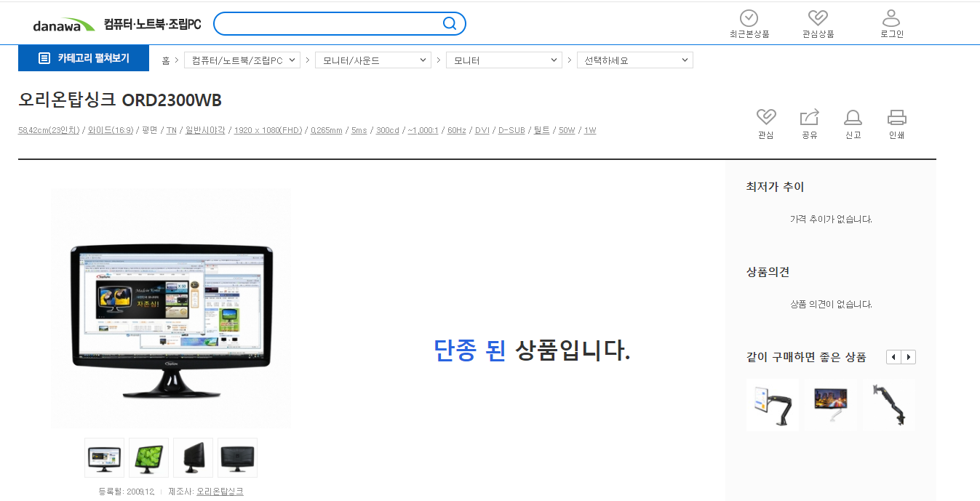Click the product title 오리온탑싱크 ORD2300WB

[x=120, y=100]
